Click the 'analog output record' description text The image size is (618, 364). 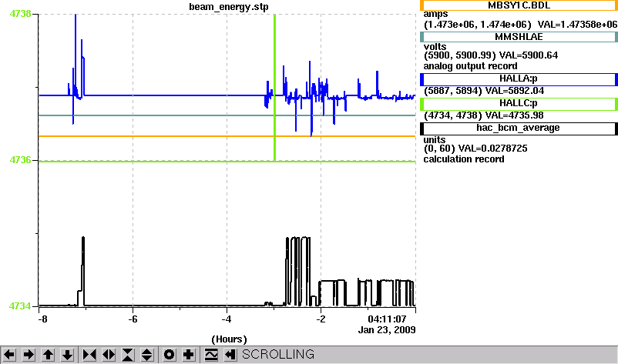pyautogui.click(x=471, y=66)
